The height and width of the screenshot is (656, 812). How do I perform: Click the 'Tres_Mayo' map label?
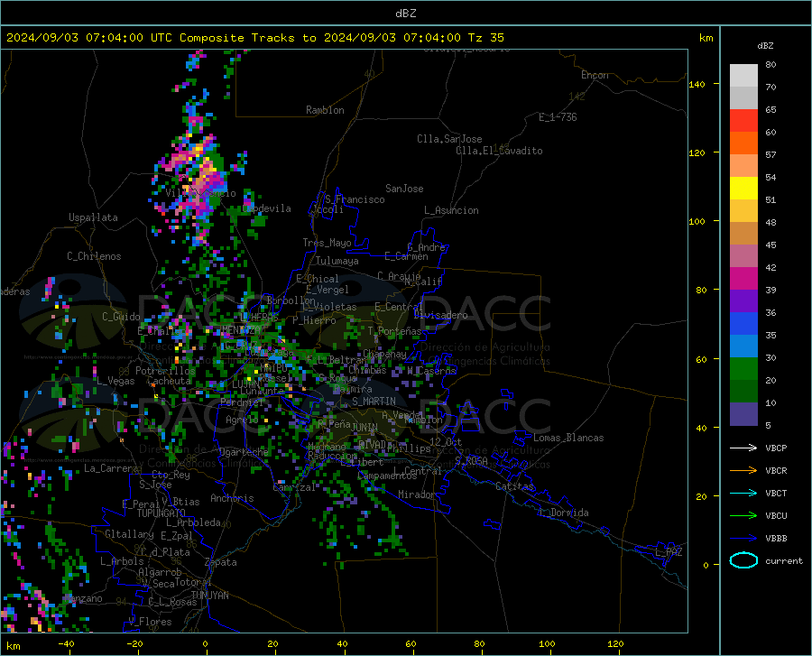[327, 243]
